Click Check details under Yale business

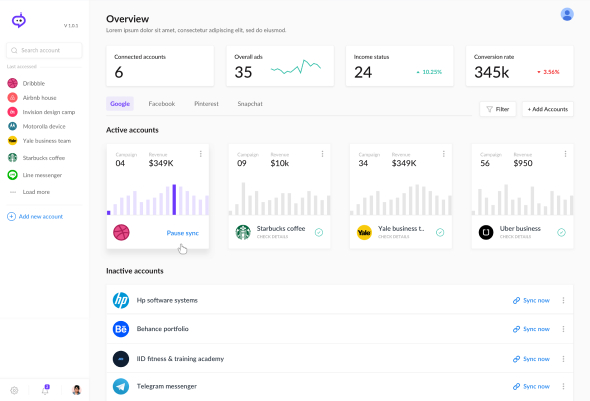(x=394, y=237)
